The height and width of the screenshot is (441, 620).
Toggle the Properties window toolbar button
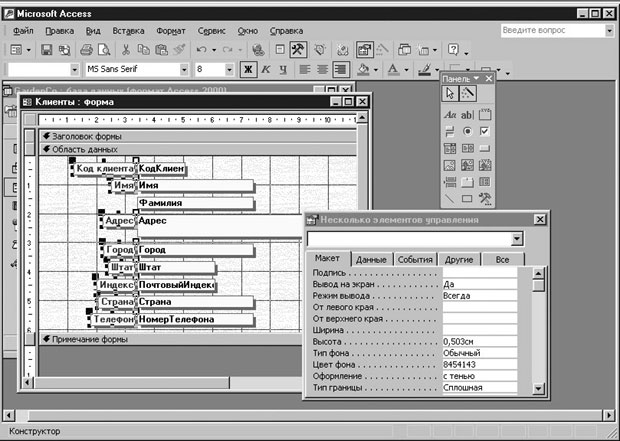coord(364,50)
